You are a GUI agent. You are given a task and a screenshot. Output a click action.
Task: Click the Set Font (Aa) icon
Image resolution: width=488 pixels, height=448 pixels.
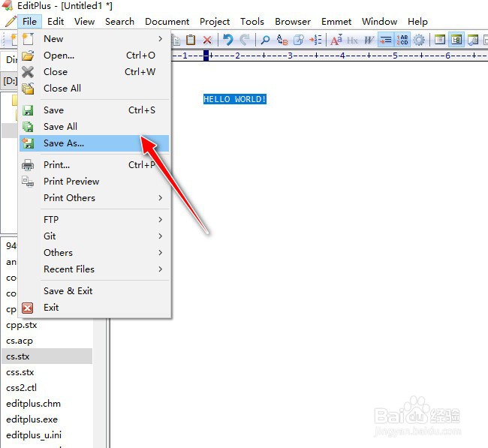pyautogui.click(x=336, y=40)
